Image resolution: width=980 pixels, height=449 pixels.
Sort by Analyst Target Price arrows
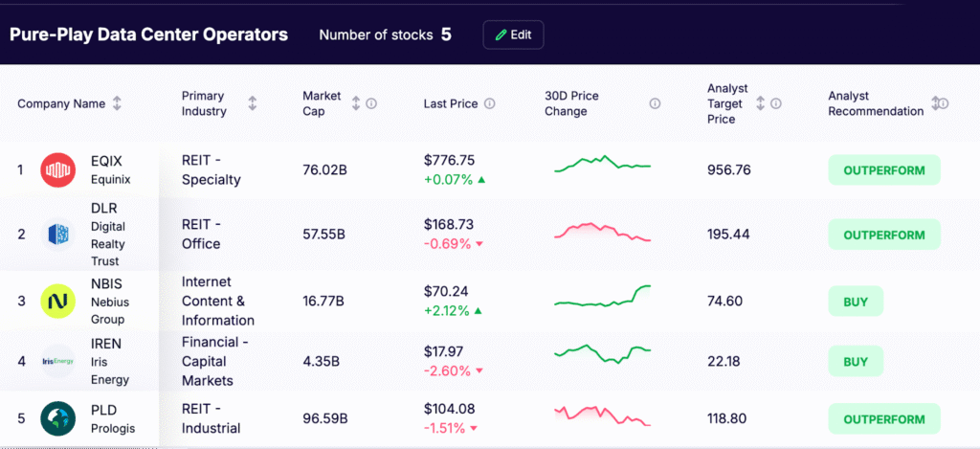(x=761, y=103)
